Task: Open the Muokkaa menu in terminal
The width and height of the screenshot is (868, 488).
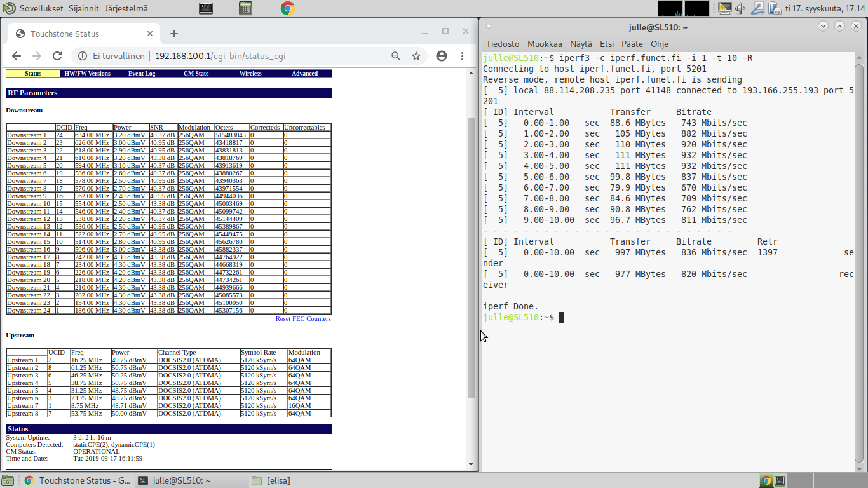Action: [x=545, y=44]
